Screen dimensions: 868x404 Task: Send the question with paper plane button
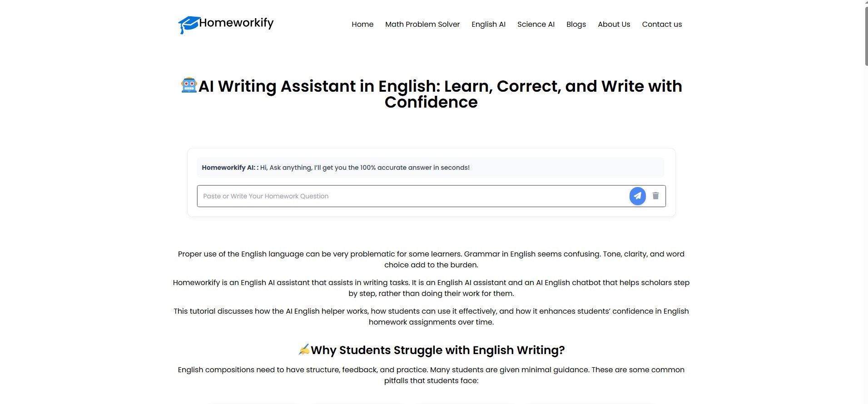pyautogui.click(x=637, y=196)
